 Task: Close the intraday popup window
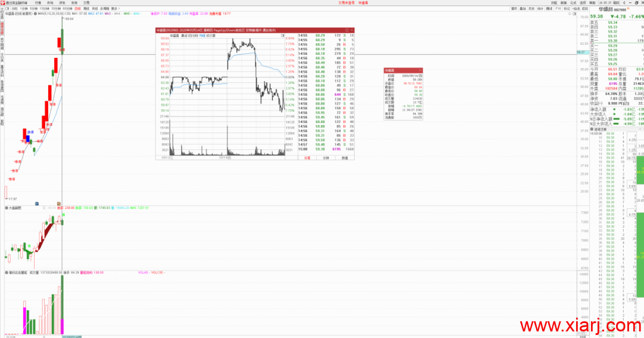[x=352, y=30]
